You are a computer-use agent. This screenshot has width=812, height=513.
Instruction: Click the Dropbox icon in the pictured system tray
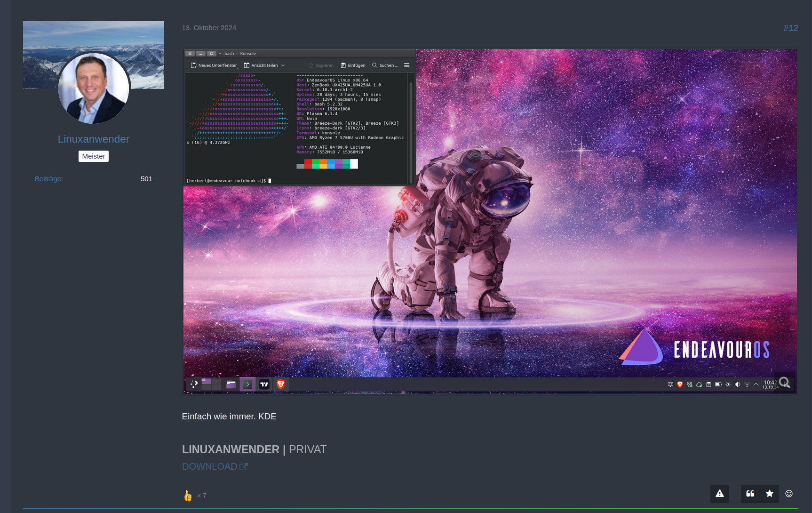point(690,385)
